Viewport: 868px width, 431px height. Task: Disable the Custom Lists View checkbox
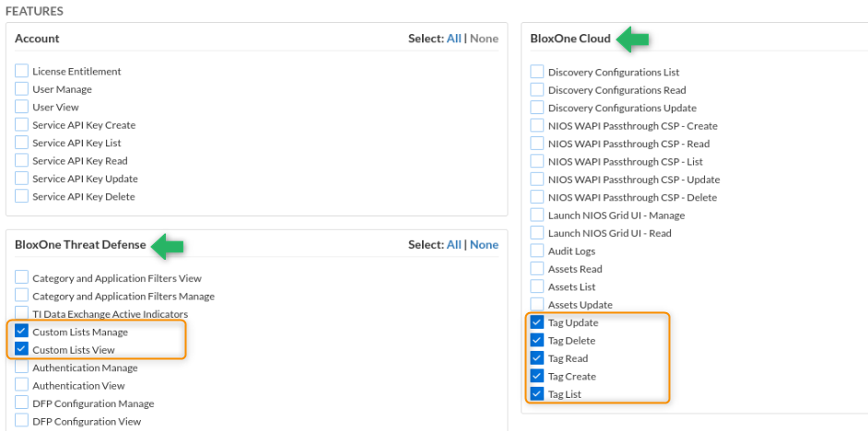(x=22, y=350)
